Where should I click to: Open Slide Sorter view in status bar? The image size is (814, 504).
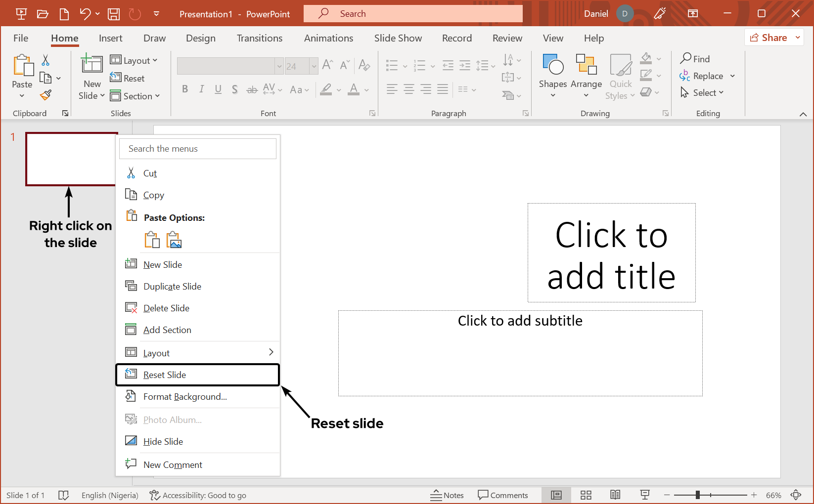pyautogui.click(x=586, y=495)
